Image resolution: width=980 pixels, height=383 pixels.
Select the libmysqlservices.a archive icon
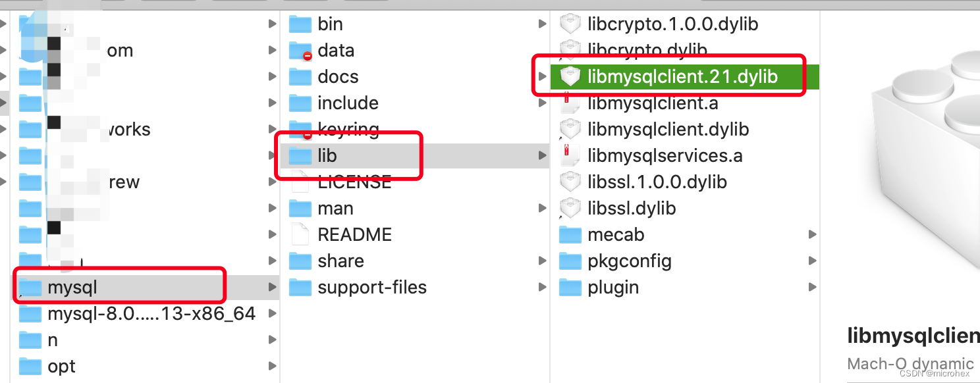(x=570, y=155)
